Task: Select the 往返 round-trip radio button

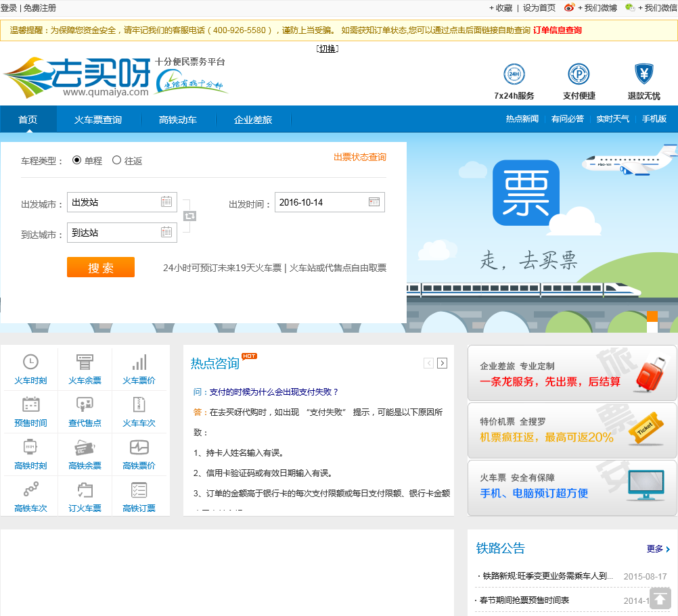Action: (116, 160)
